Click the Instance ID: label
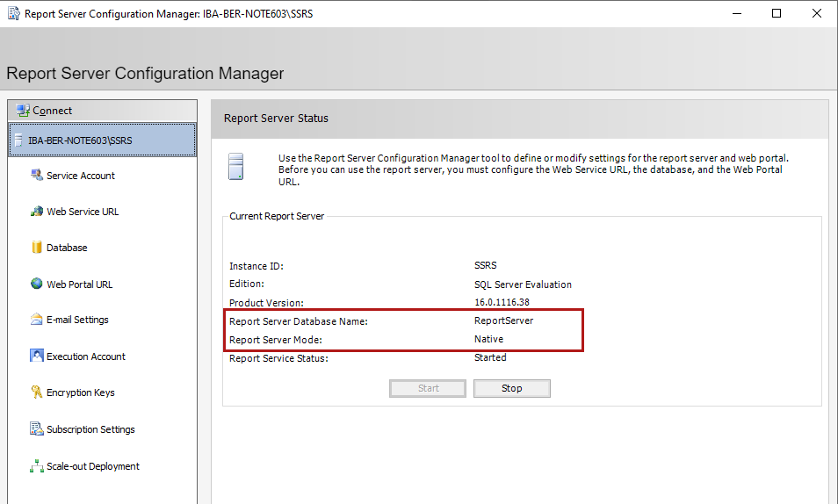Viewport: 838px width, 504px height. coord(256,266)
